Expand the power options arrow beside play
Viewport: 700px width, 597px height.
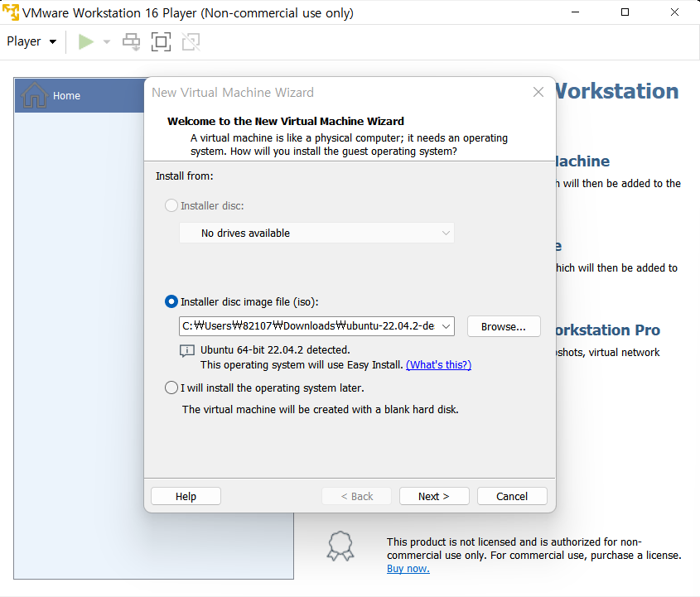click(106, 42)
